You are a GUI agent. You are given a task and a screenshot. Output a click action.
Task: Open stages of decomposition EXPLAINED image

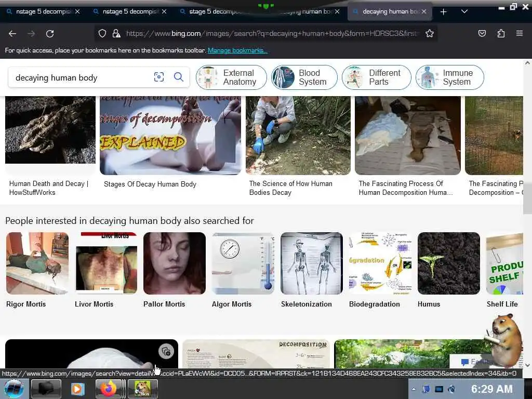pos(170,136)
